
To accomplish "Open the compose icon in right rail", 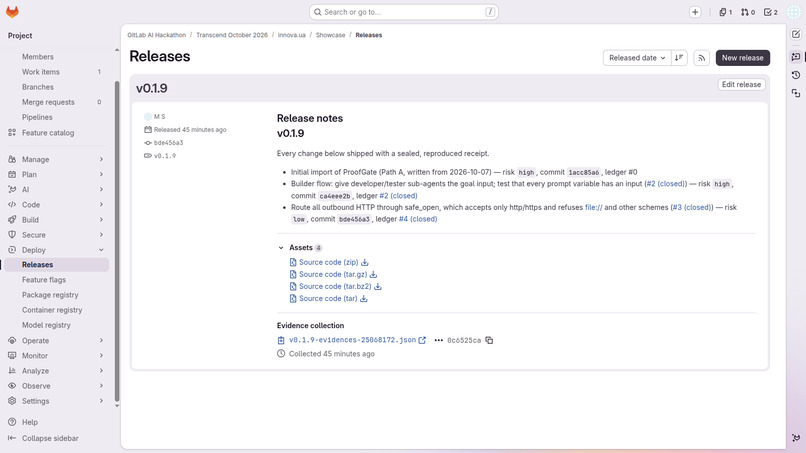I will [x=796, y=34].
